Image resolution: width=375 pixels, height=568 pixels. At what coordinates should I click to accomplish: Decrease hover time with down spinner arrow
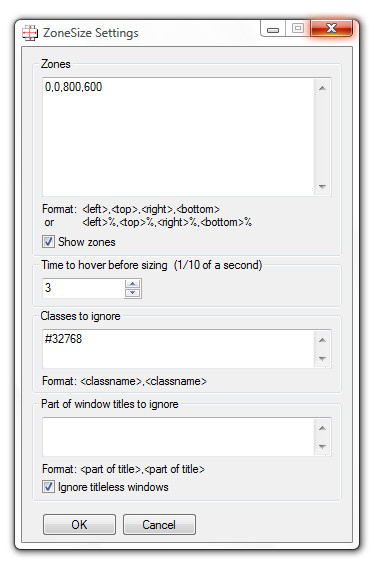tap(133, 293)
